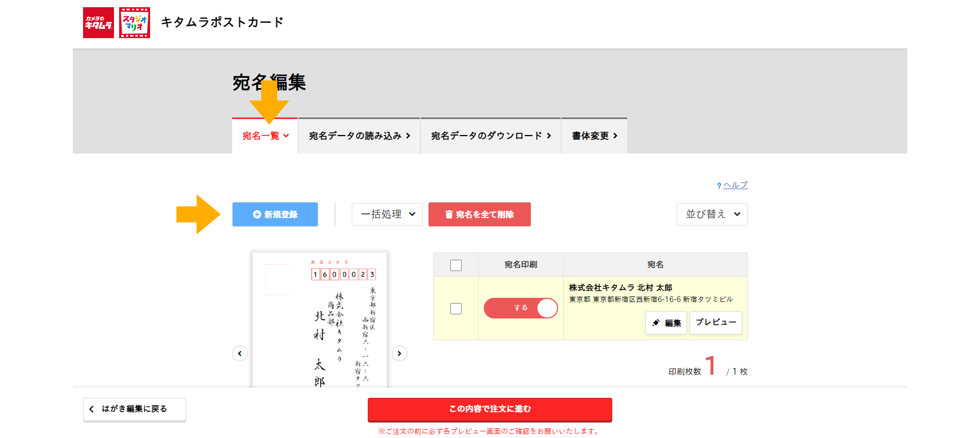Click はがき編集に戻る button
This screenshot has width=980, height=438.
pos(135,409)
